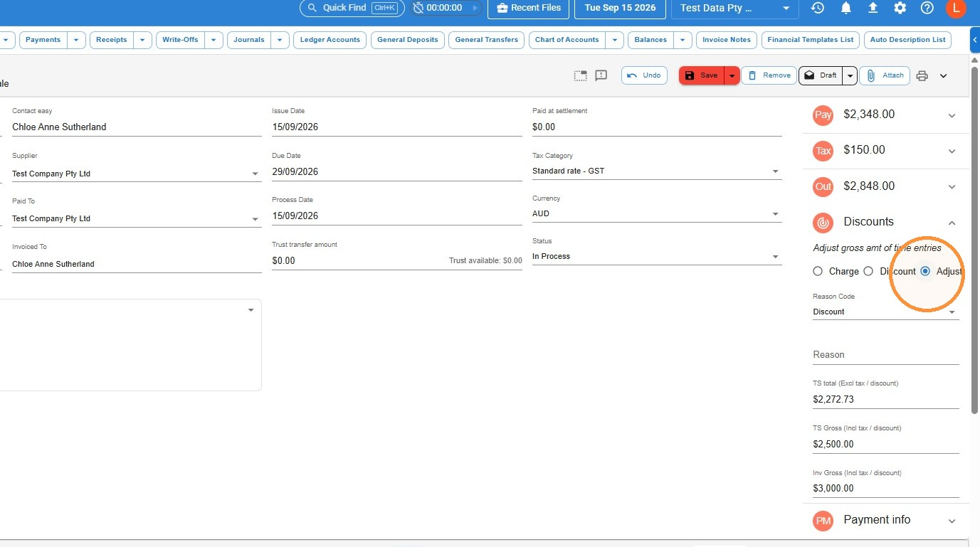Click the Tue Sep 15 2026 date button
The image size is (980, 547).
click(x=620, y=8)
